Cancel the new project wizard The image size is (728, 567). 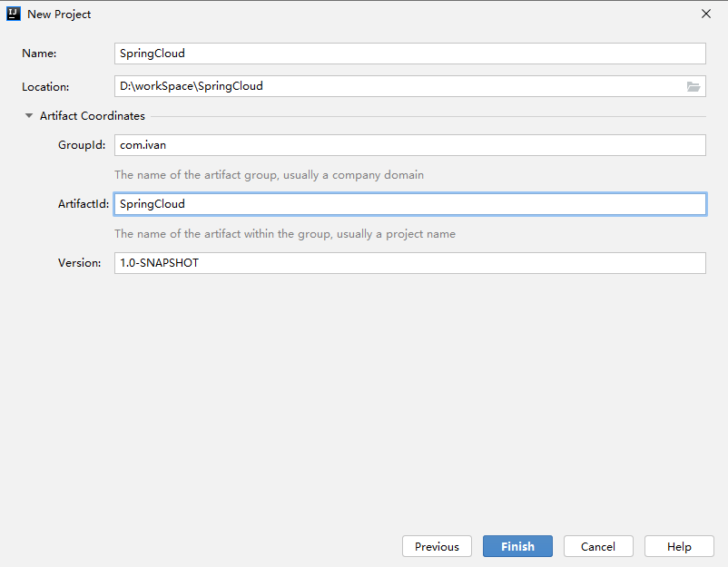pyautogui.click(x=598, y=546)
